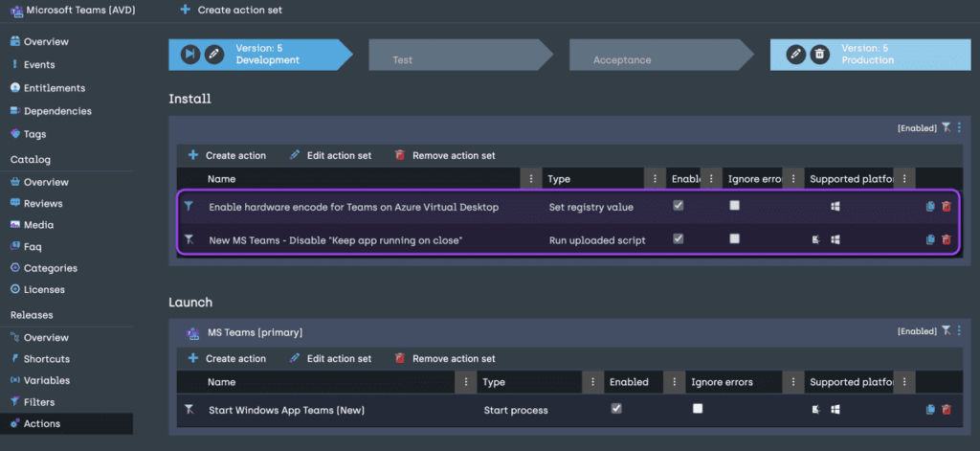
Task: Open the Install section three-dot menu
Action: 959,127
